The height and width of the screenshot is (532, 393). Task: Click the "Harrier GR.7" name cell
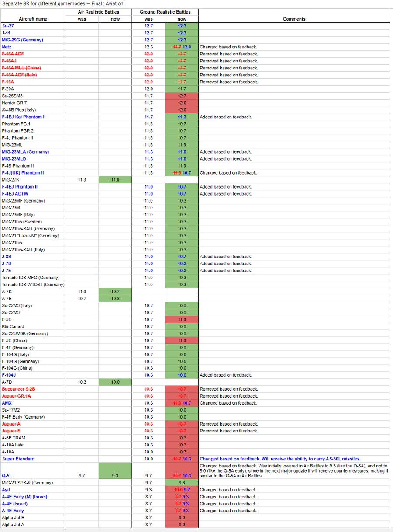click(x=33, y=103)
